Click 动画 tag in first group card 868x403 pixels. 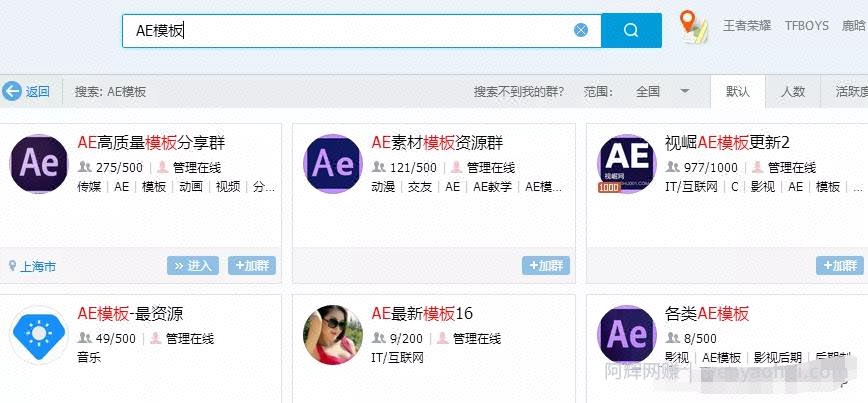pos(191,187)
